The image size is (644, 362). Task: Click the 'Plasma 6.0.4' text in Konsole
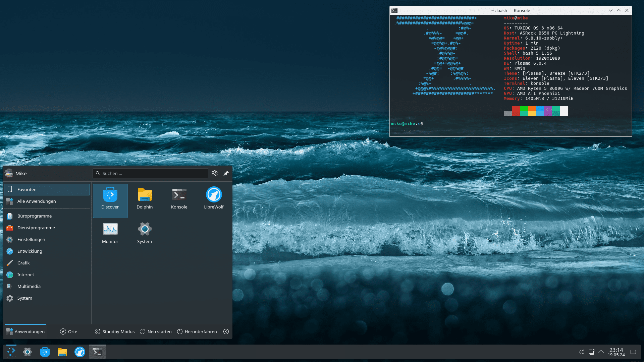(x=531, y=63)
